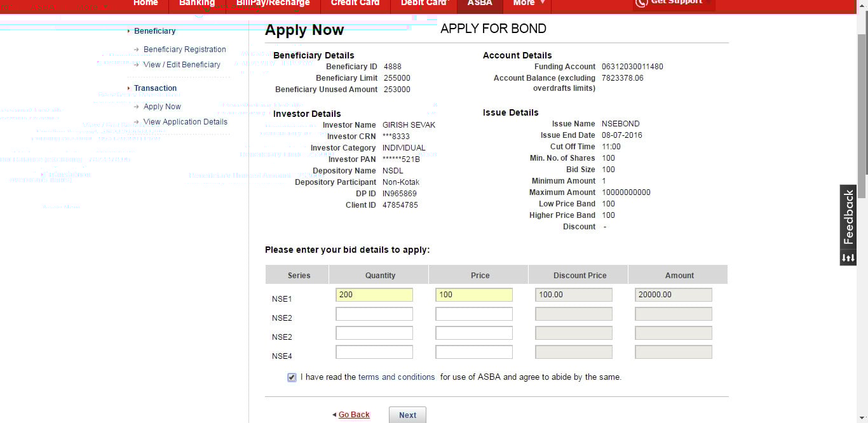Open View / Edit Beneficiary
The image size is (868, 423).
pyautogui.click(x=182, y=65)
